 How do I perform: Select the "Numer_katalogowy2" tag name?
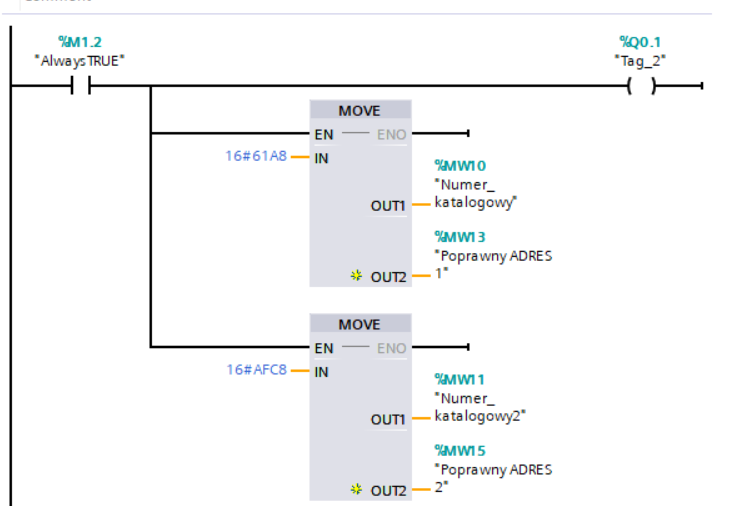tap(480, 406)
